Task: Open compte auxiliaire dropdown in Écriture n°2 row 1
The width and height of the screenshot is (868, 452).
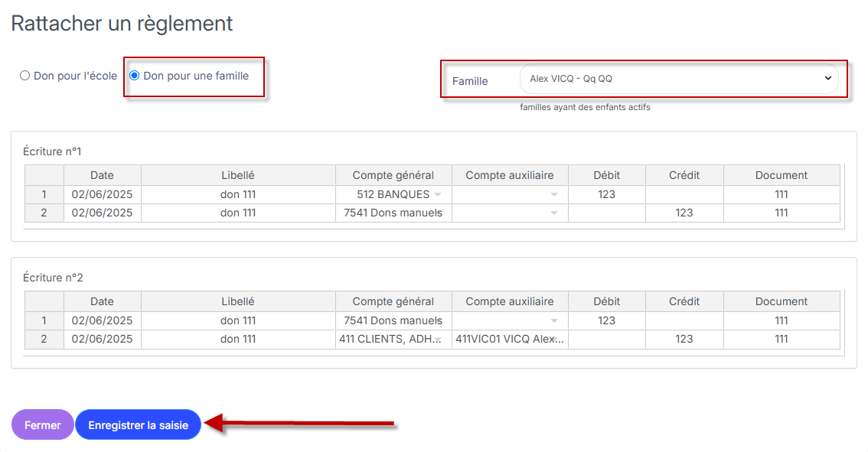Action: pos(553,321)
